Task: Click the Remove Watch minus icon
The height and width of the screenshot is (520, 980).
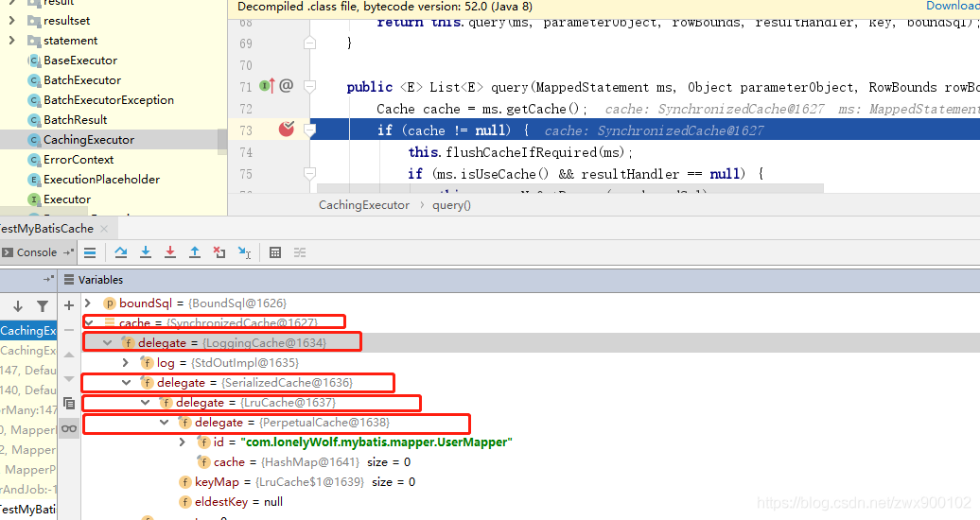Action: 69,329
